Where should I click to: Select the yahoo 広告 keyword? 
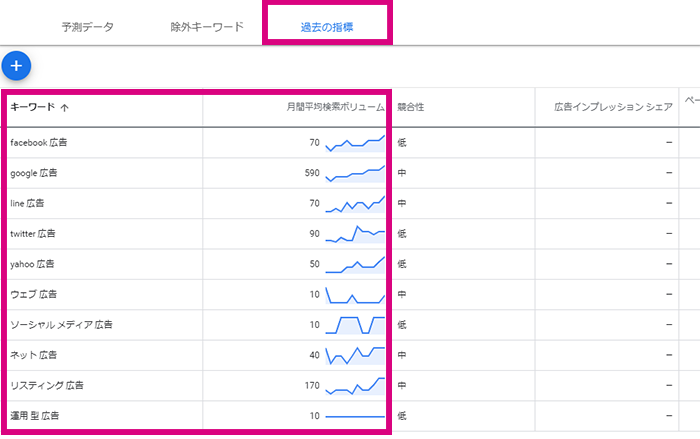click(32, 264)
